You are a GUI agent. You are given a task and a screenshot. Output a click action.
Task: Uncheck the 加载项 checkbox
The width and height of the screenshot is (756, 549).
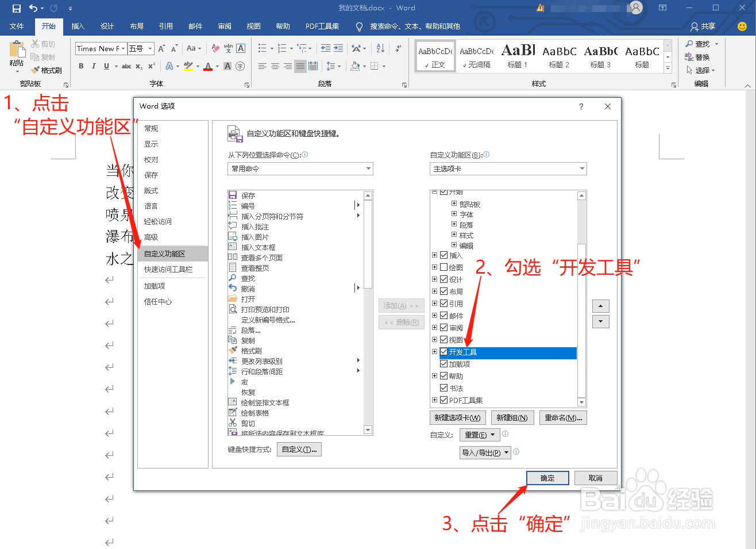coord(443,364)
